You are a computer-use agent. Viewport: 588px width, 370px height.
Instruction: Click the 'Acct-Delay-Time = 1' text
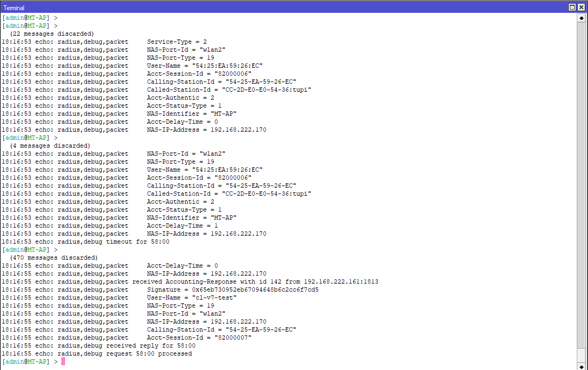pos(182,226)
